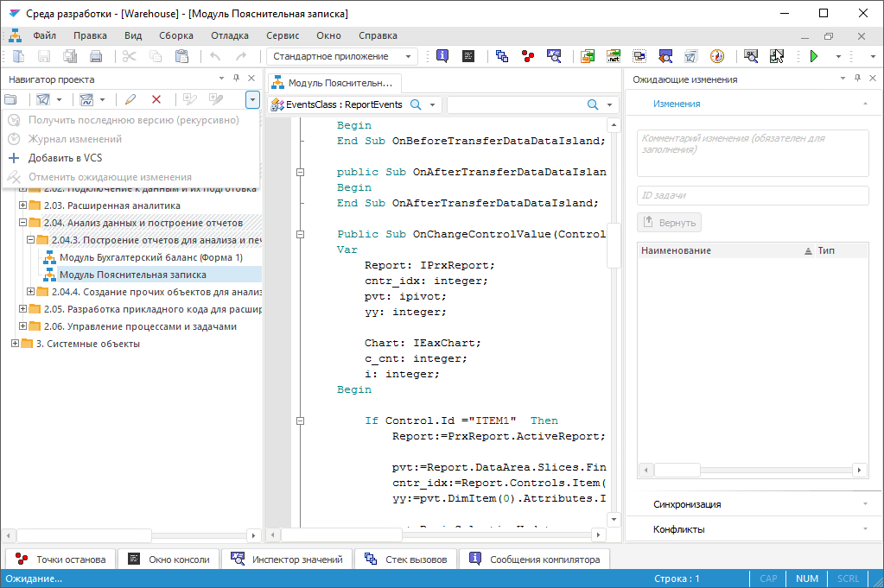
Task: Open the Стандартное приложение dropdown
Action: 409,56
